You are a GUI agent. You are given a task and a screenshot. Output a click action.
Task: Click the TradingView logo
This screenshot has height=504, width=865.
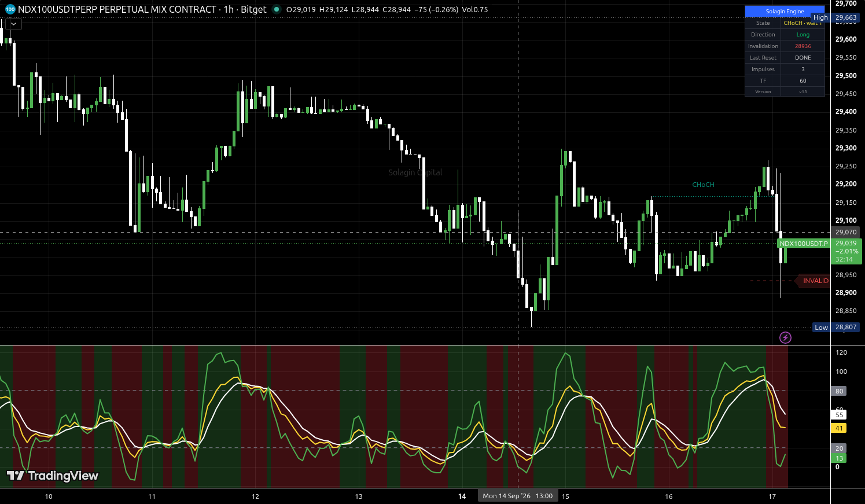coord(52,476)
